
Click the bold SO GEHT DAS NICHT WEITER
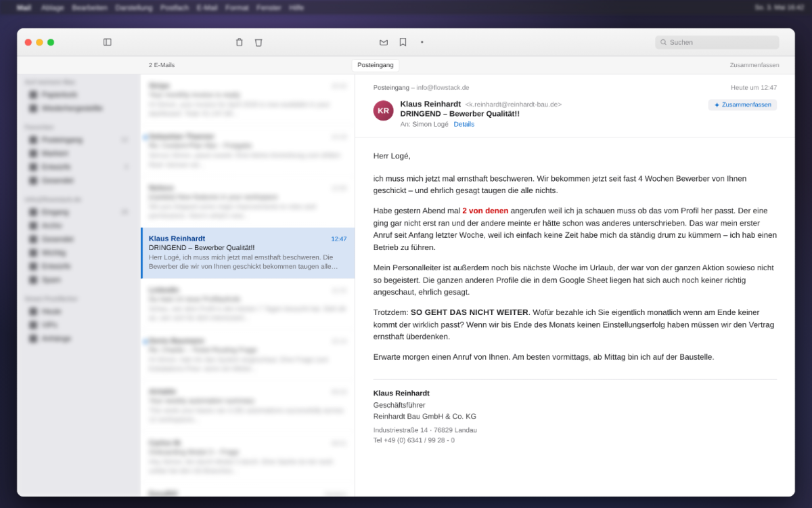(x=469, y=312)
